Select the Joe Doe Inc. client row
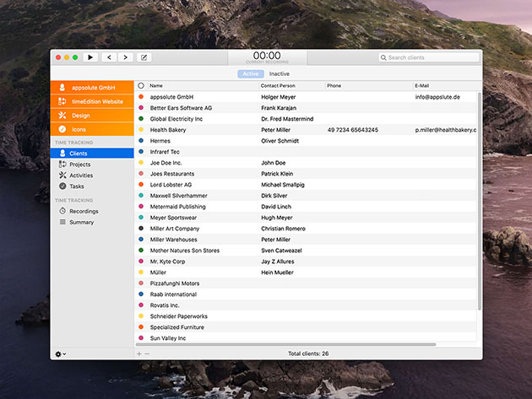The height and width of the screenshot is (399, 532). [306, 163]
